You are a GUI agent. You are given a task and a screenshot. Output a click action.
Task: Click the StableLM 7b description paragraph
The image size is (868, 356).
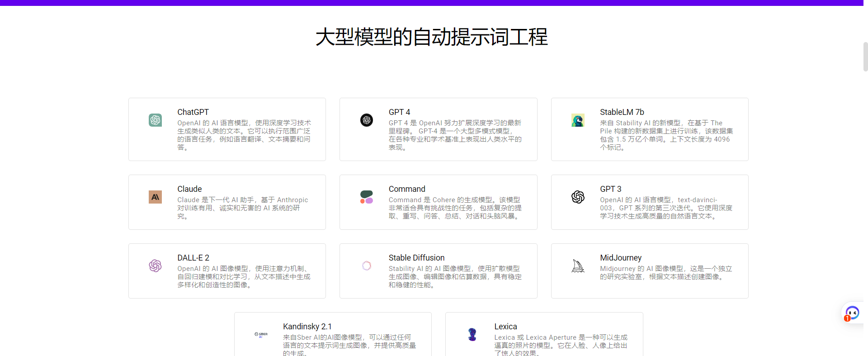click(x=666, y=135)
